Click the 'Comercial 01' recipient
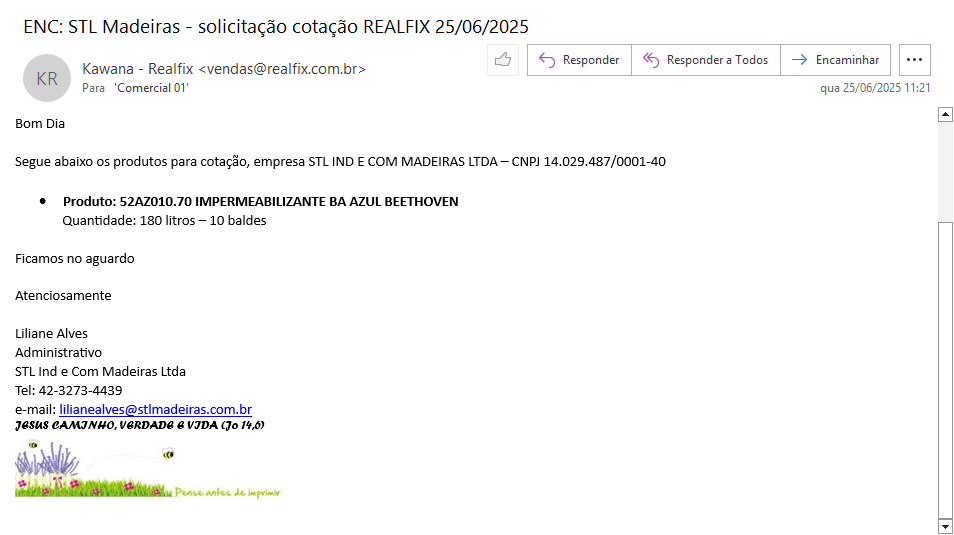The image size is (954, 535). pyautogui.click(x=151, y=88)
